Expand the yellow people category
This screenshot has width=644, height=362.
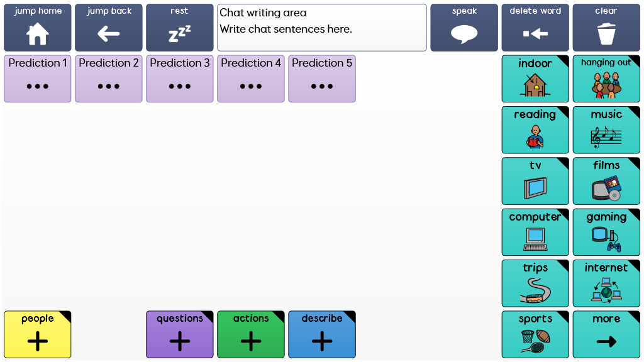[37, 334]
